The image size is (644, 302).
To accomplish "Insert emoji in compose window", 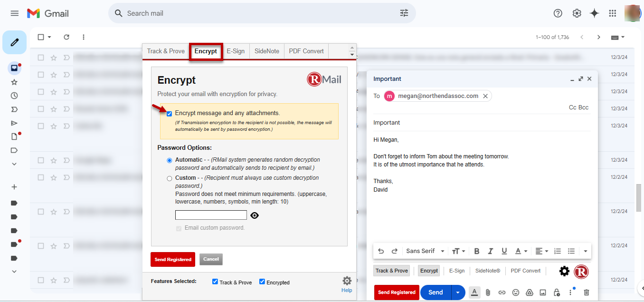I will pos(516,292).
